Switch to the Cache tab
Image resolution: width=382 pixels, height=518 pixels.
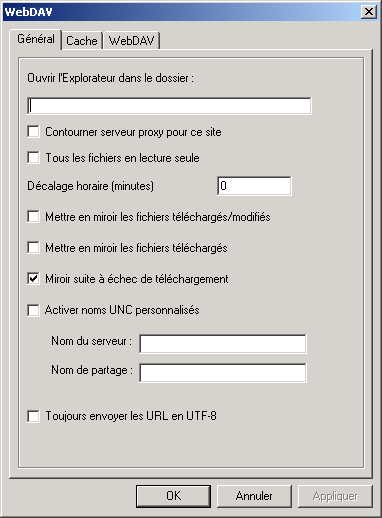pyautogui.click(x=82, y=41)
